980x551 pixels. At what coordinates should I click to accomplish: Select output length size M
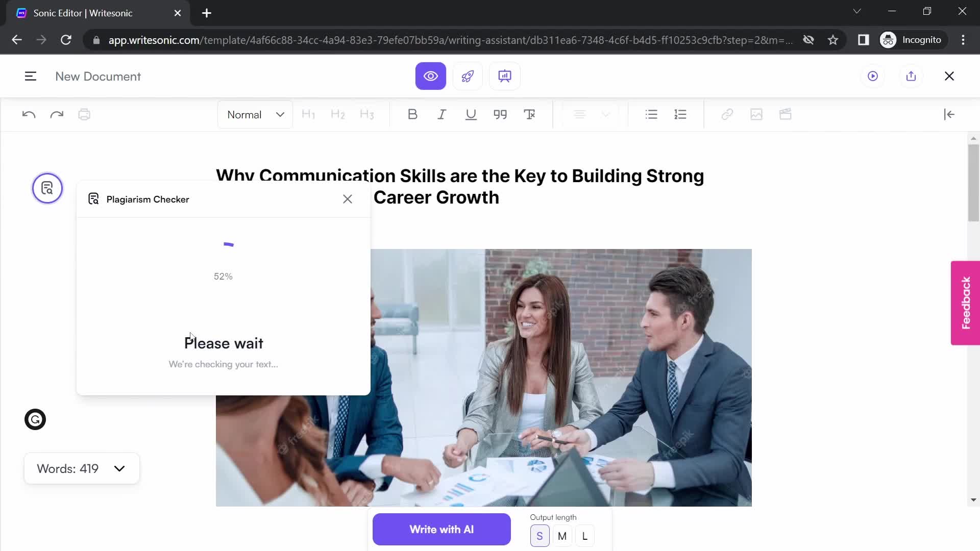(562, 536)
